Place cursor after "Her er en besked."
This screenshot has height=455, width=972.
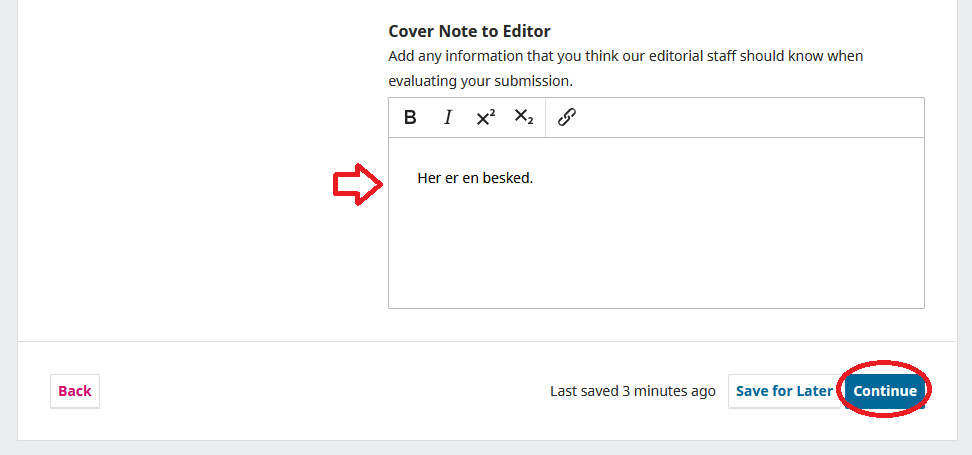coord(535,178)
